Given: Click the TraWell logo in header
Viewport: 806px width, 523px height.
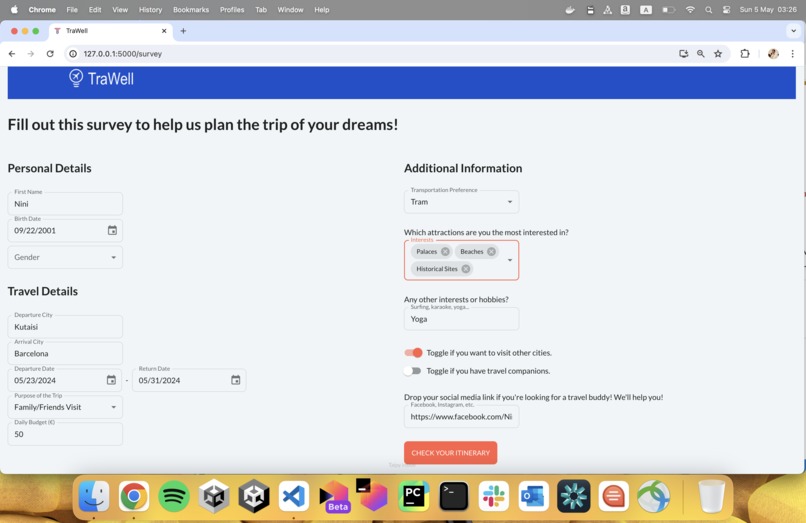Looking at the screenshot, I should click(x=101, y=79).
